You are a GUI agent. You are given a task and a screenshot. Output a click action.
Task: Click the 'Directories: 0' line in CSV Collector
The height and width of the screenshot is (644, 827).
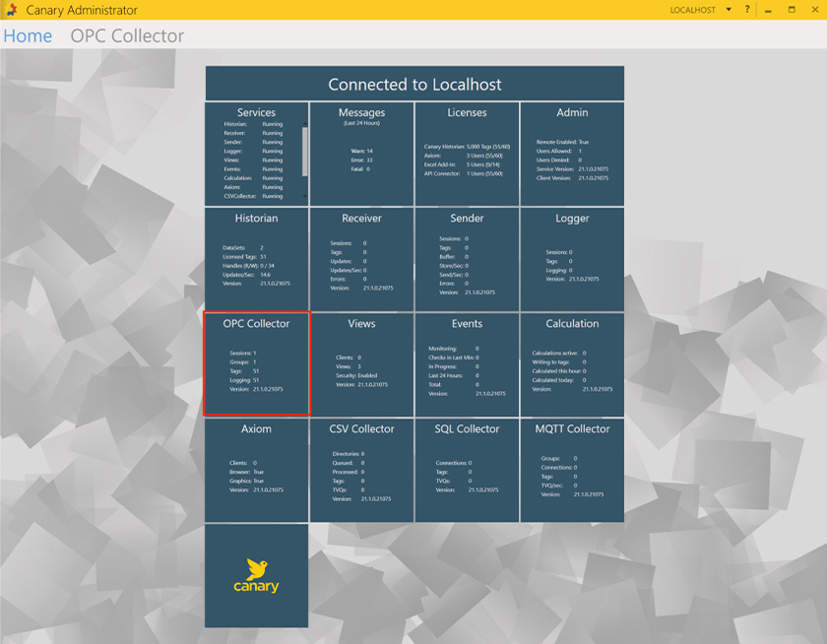349,454
